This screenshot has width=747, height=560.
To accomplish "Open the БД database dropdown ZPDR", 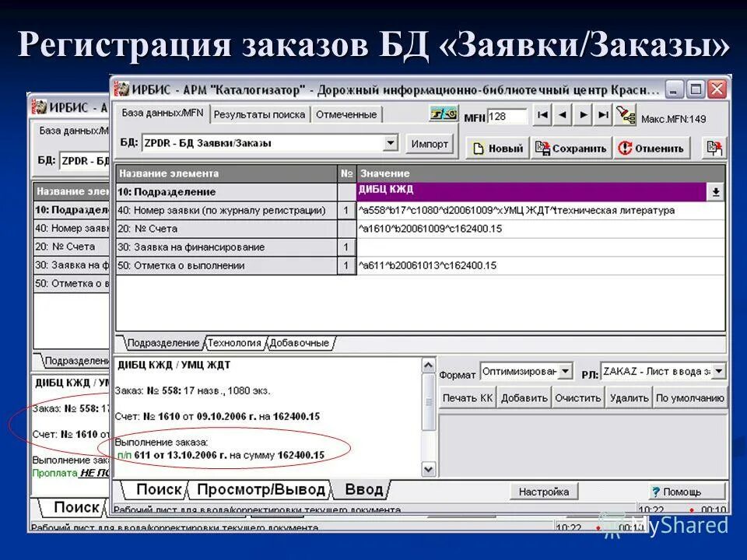I will pos(391,143).
